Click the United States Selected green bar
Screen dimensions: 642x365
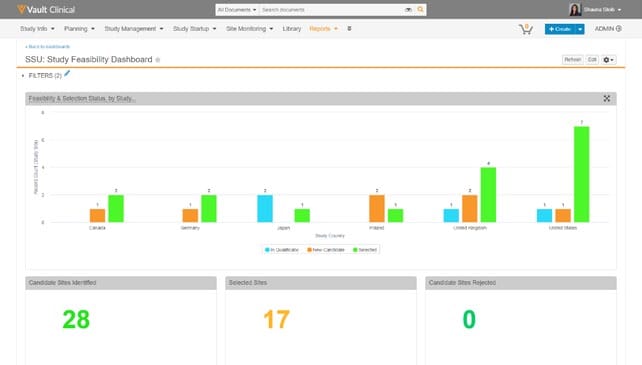(581, 175)
